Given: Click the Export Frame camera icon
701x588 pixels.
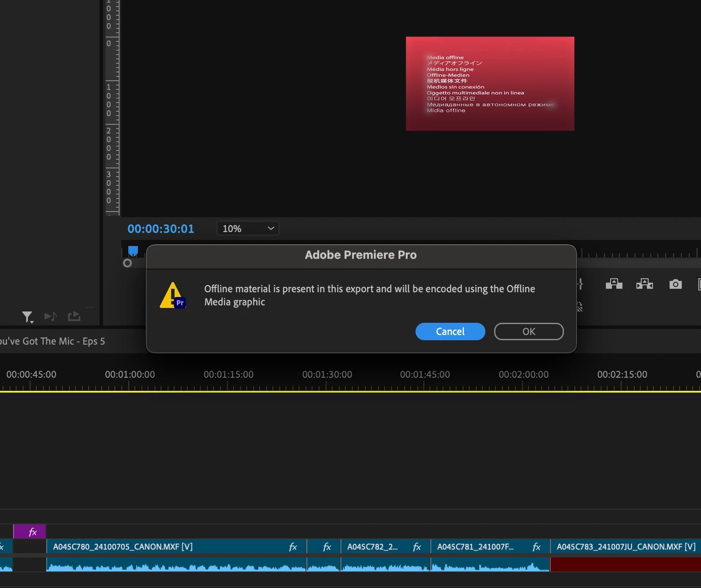Looking at the screenshot, I should point(676,284).
